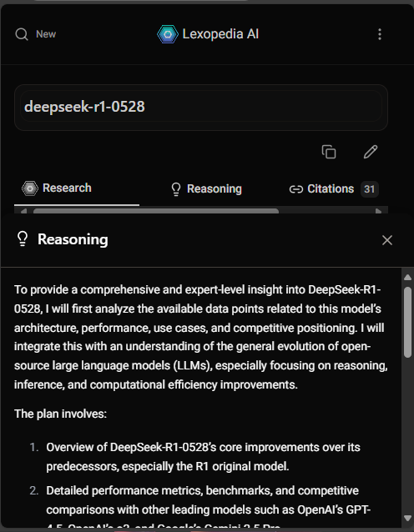Click the vertical scrollbar thumb in Reasoning panel
Viewport: 414px width, 532px height.
(x=408, y=322)
